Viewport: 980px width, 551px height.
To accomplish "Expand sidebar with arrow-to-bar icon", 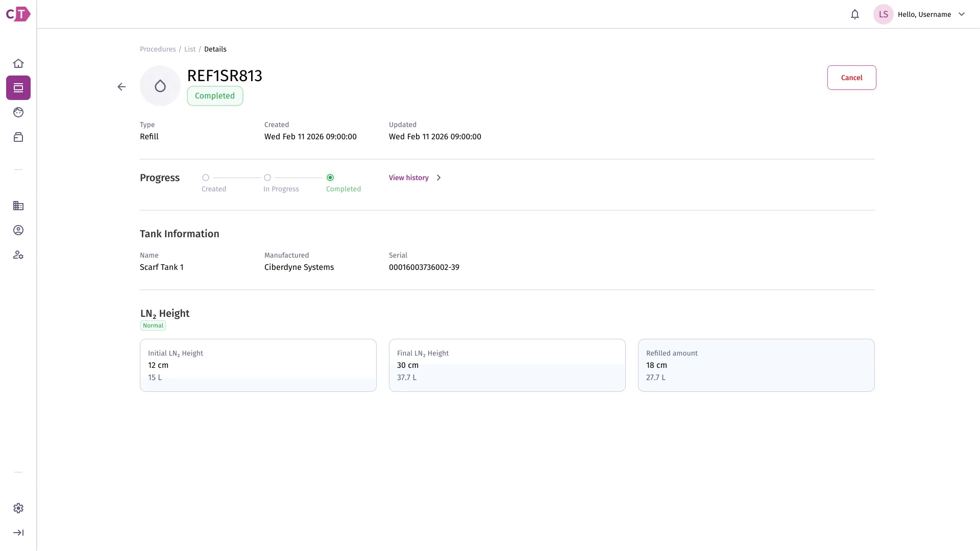I will click(x=18, y=533).
